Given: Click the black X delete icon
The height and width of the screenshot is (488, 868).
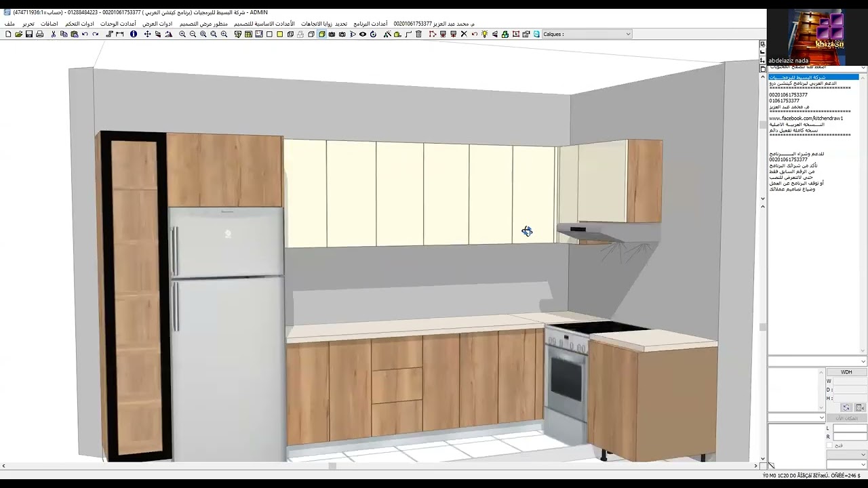Looking at the screenshot, I should tap(464, 34).
